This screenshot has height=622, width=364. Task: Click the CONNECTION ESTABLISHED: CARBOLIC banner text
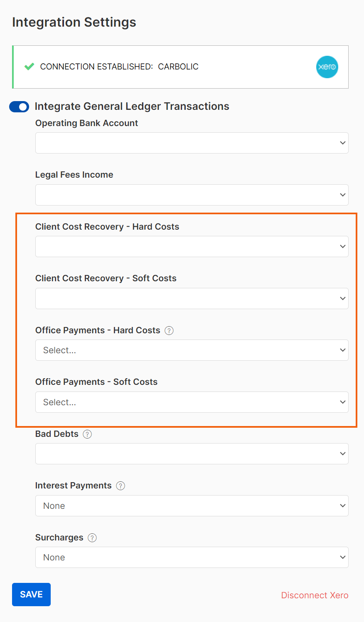(119, 67)
